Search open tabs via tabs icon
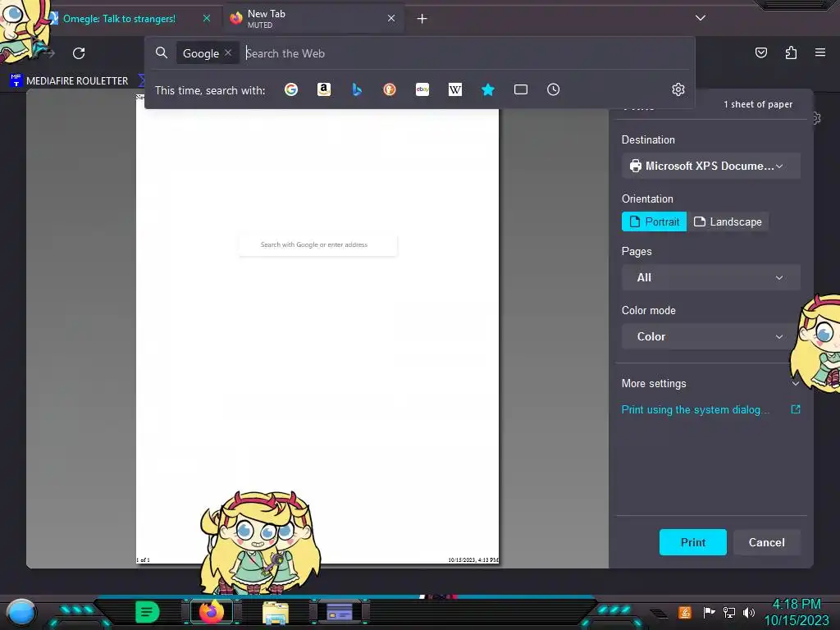Viewport: 840px width, 630px height. 521,89
